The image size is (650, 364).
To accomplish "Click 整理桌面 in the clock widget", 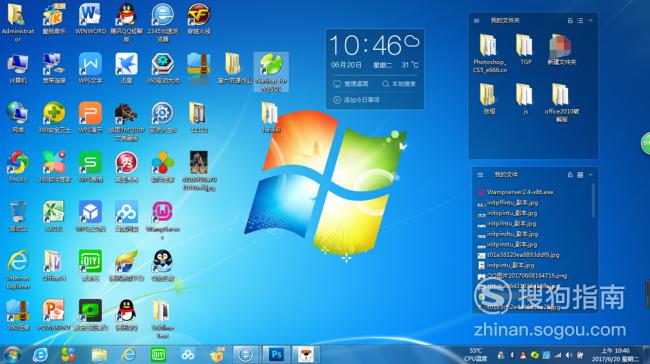I will click(351, 84).
